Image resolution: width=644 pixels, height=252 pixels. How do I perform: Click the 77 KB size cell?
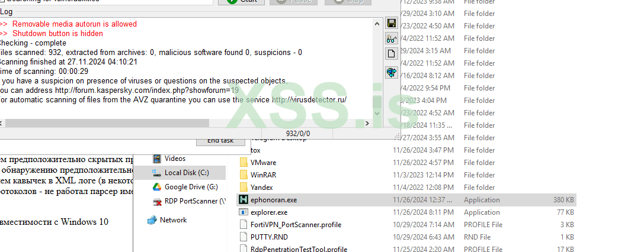pyautogui.click(x=566, y=212)
